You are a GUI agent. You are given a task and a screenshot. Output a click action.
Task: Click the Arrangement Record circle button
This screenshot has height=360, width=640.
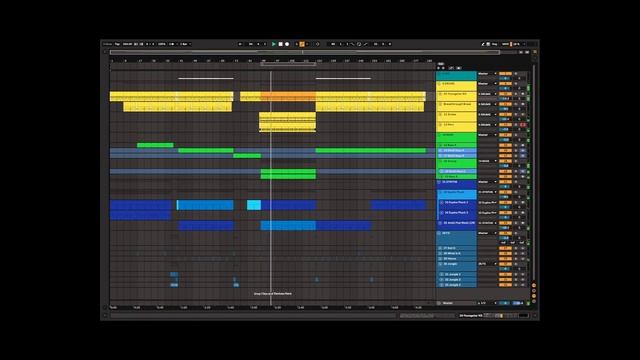coord(287,44)
